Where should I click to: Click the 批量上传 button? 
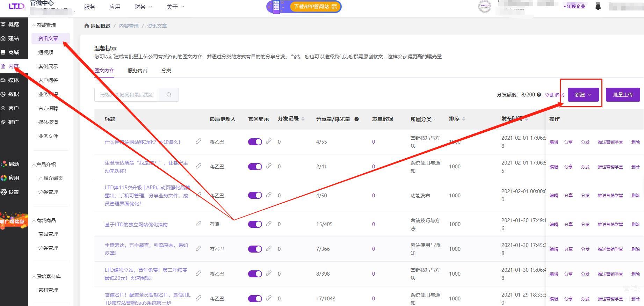click(623, 95)
